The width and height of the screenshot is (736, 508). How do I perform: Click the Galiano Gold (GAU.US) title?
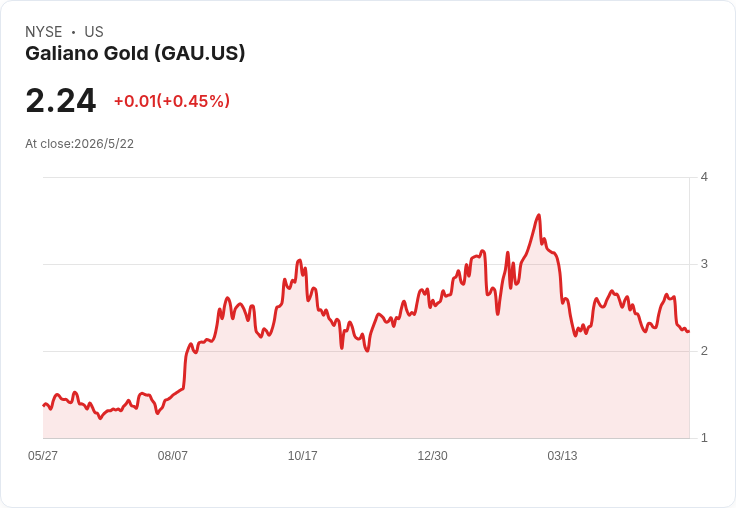[135, 54]
